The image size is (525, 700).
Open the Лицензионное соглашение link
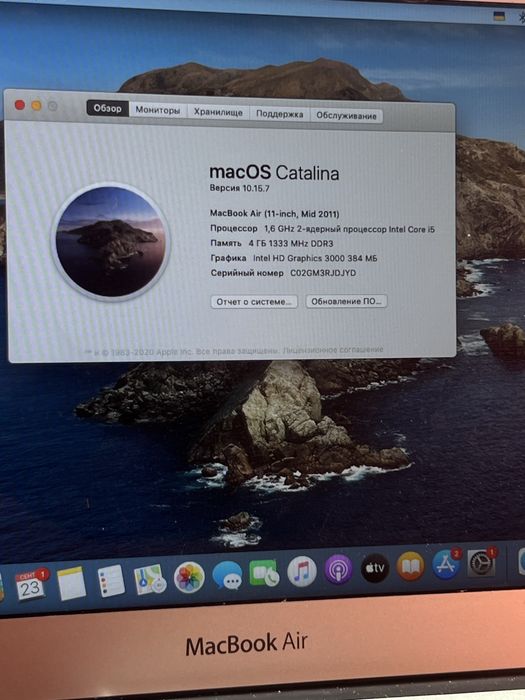click(333, 350)
